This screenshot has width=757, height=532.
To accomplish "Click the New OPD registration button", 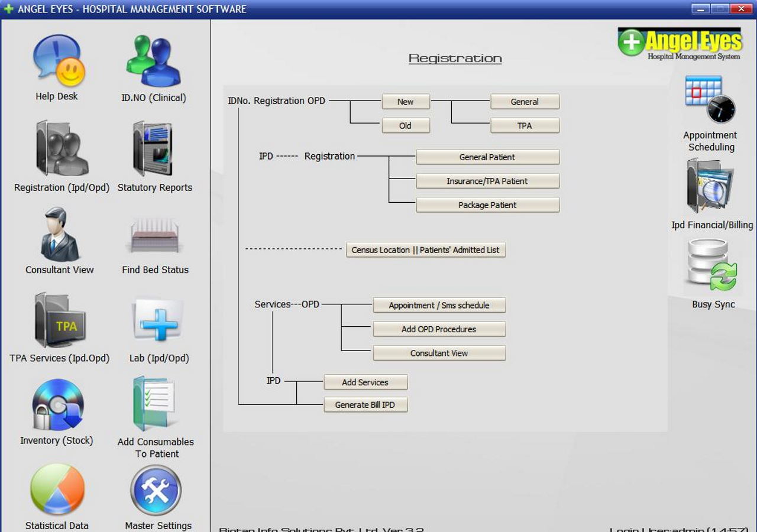I will [x=406, y=102].
